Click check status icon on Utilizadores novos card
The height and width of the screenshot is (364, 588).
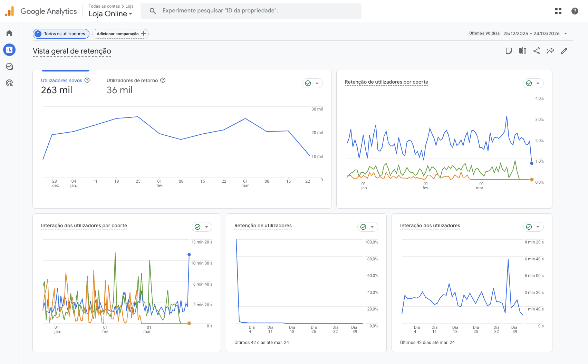[308, 83]
